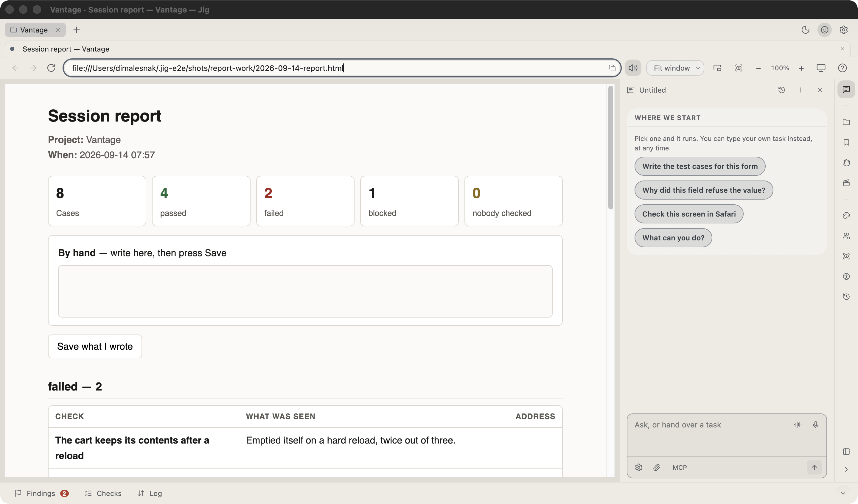The width and height of the screenshot is (858, 504).
Task: Open the folder icon in right sidebar
Action: click(846, 122)
